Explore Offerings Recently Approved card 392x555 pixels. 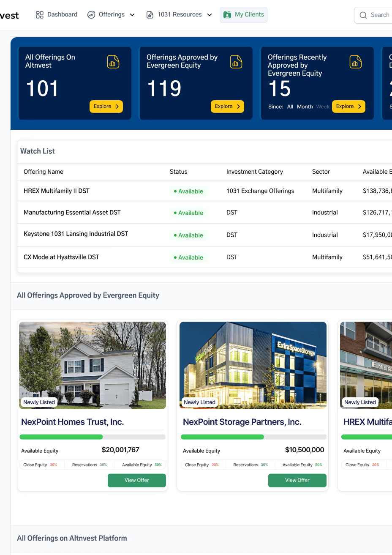[348, 107]
